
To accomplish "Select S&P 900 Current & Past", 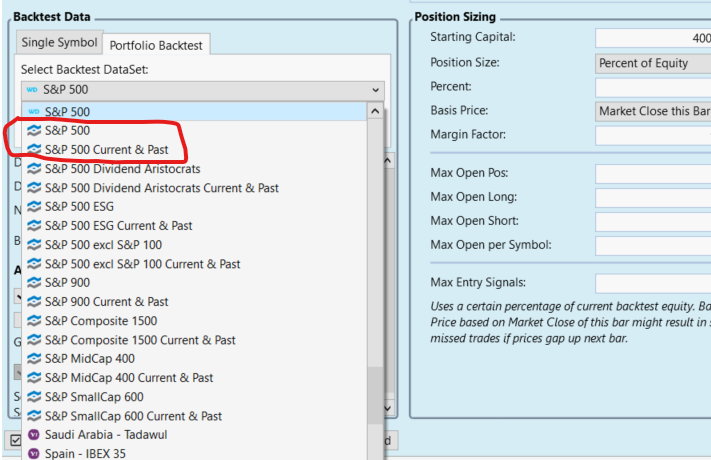I will pyautogui.click(x=194, y=302).
